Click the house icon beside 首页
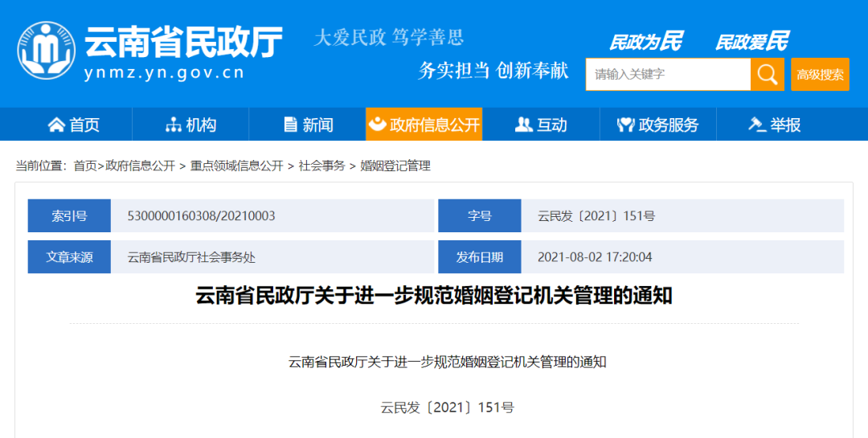 point(56,125)
